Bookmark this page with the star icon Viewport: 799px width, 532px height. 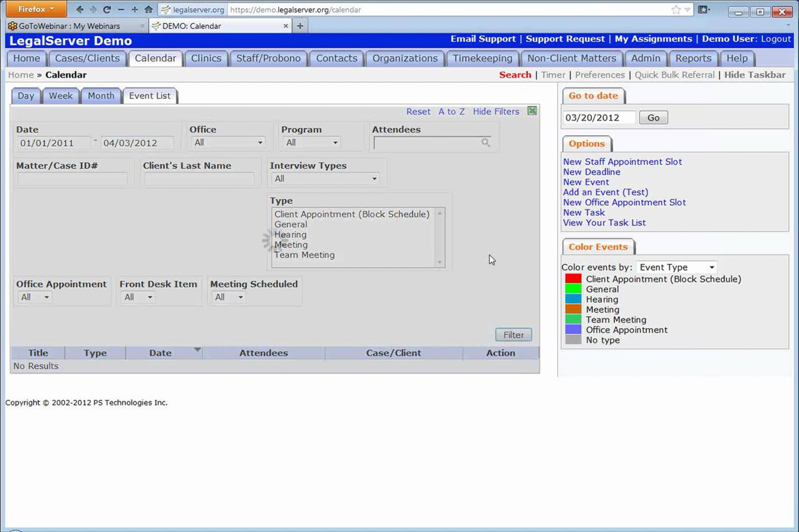coord(676,10)
